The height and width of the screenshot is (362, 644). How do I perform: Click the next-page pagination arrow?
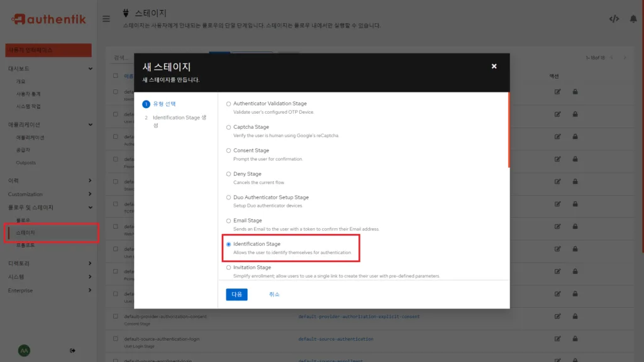pos(625,56)
